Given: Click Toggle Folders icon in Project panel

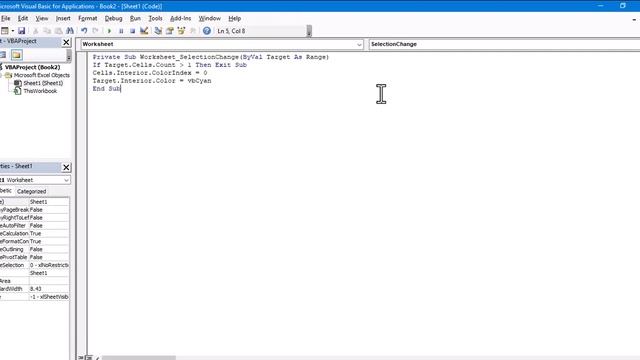Looking at the screenshot, I should point(17,55).
